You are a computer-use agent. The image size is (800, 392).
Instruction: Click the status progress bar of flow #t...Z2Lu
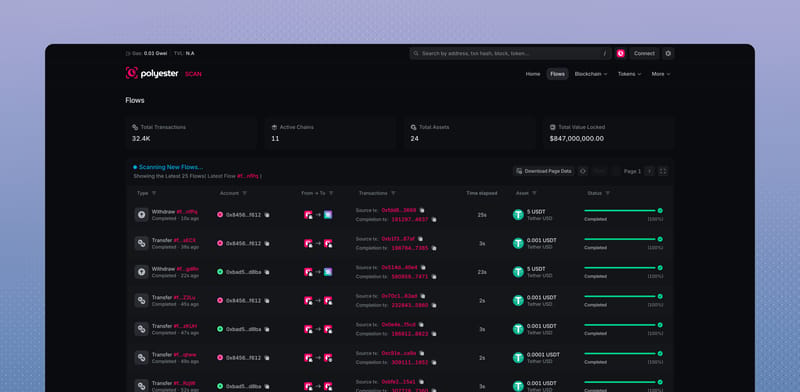[x=619, y=296]
